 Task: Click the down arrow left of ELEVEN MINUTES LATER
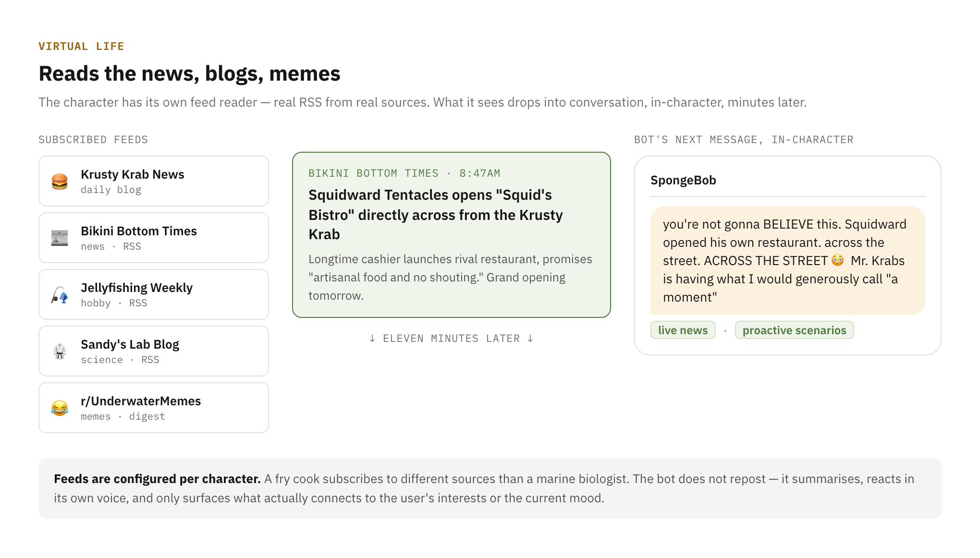372,339
